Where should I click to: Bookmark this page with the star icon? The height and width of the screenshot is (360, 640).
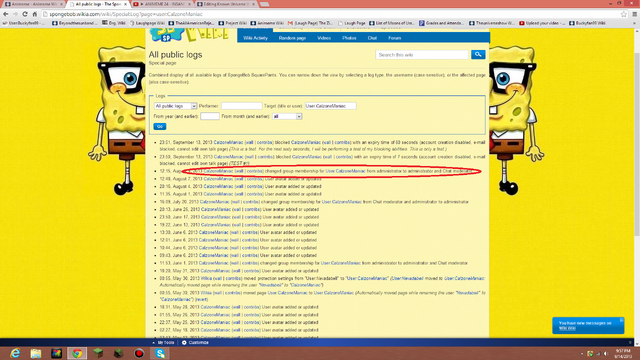pos(624,14)
